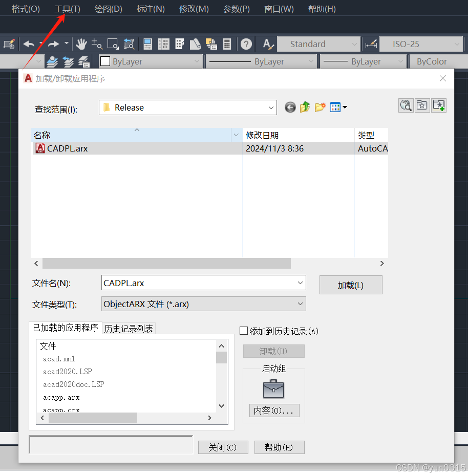Open the 名称 column filter arrow
The width and height of the screenshot is (468, 476).
[236, 135]
